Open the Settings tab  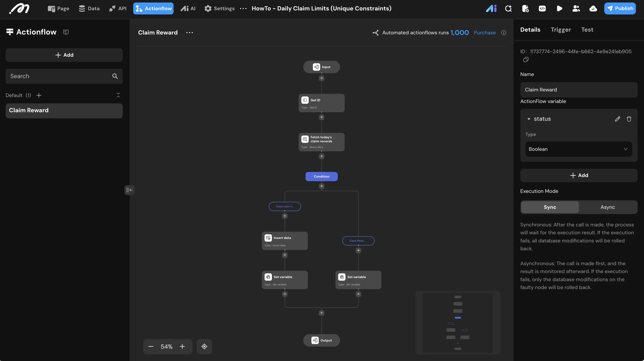pos(219,8)
